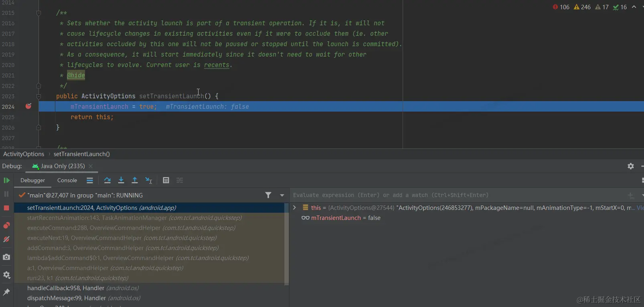
Task: Click inline hint 'mTransientLaunch: false'
Action: click(207, 107)
